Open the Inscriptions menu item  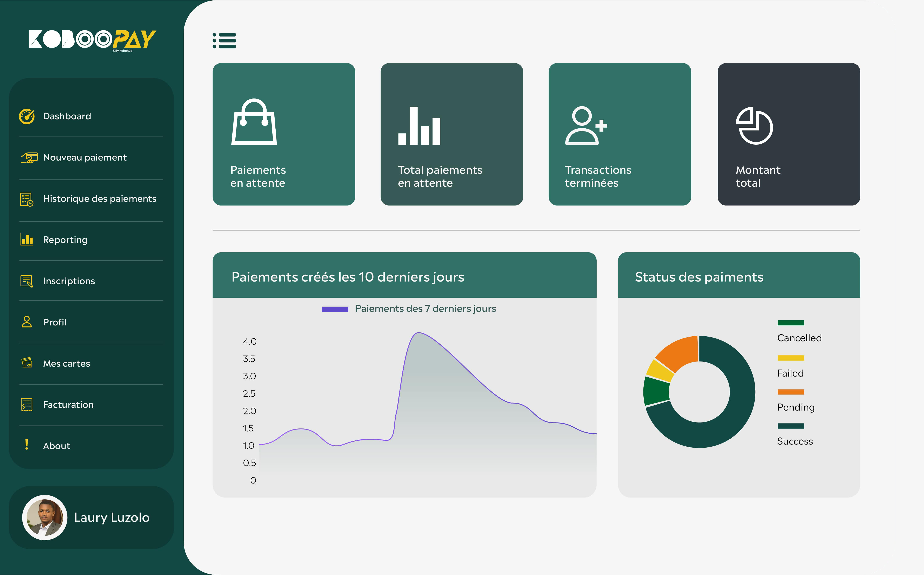tap(69, 281)
